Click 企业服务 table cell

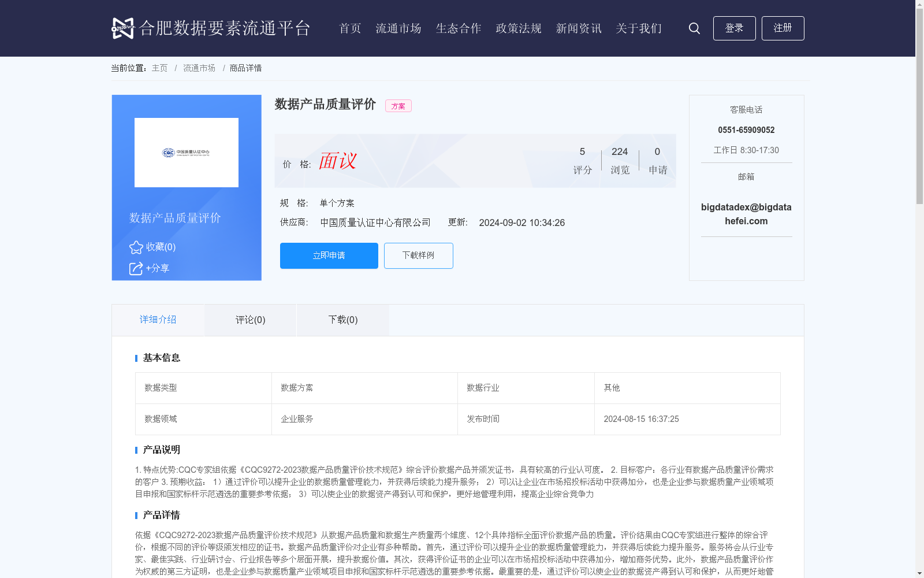(364, 419)
